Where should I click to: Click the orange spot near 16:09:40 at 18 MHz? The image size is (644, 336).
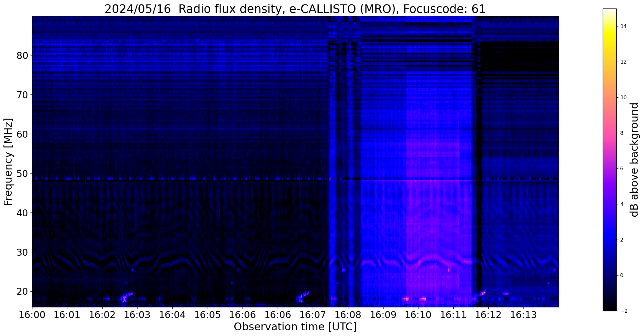point(406,299)
